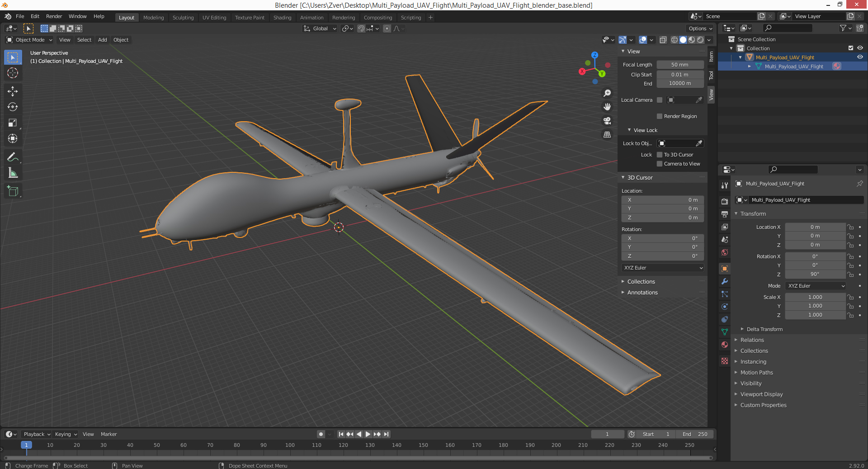
Task: Expand Viewport Display panel
Action: click(761, 394)
